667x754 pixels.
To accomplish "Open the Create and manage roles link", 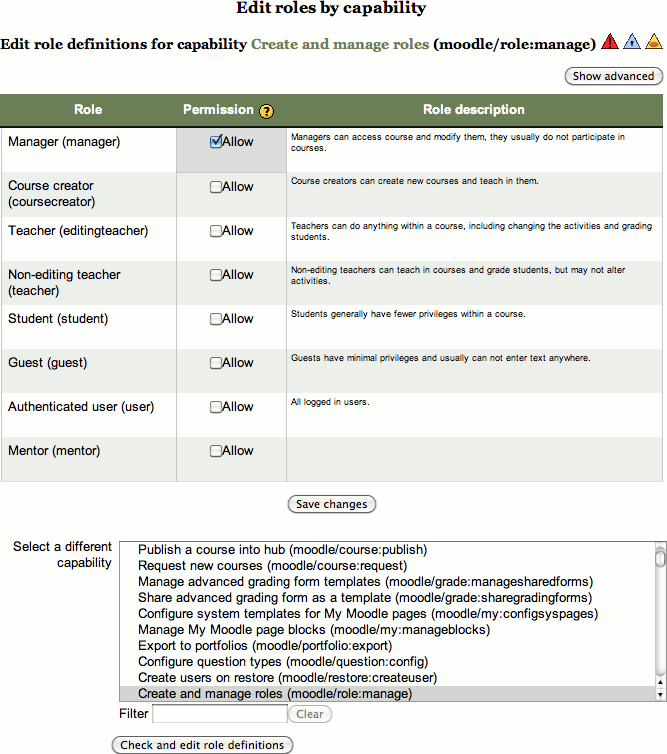I will [340, 44].
